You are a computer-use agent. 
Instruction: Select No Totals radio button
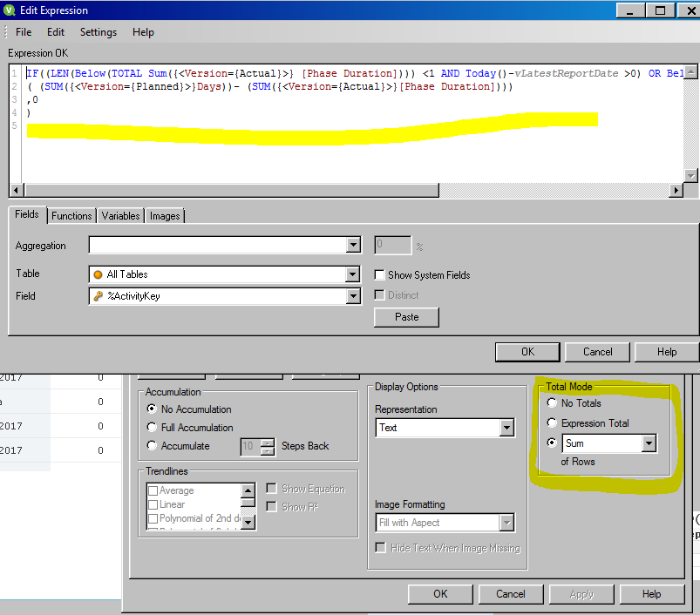(x=552, y=402)
